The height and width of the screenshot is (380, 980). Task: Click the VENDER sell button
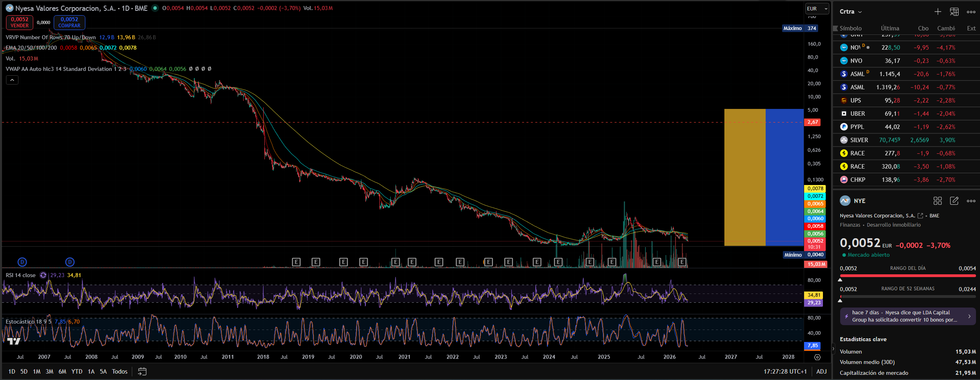[20, 22]
